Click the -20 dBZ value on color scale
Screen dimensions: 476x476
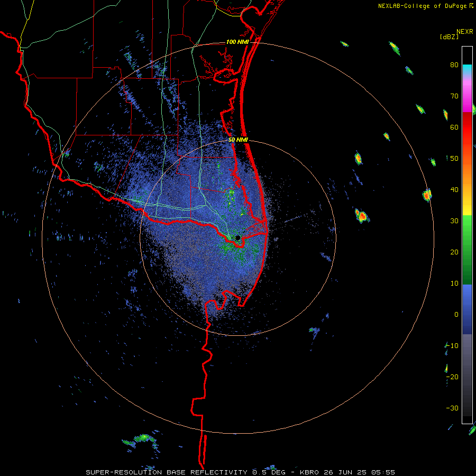click(x=452, y=377)
